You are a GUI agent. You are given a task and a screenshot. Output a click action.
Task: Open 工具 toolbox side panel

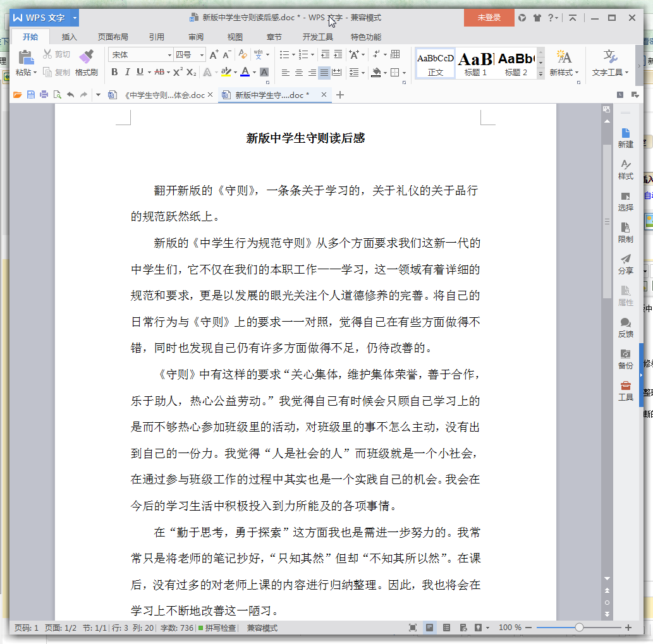[626, 391]
